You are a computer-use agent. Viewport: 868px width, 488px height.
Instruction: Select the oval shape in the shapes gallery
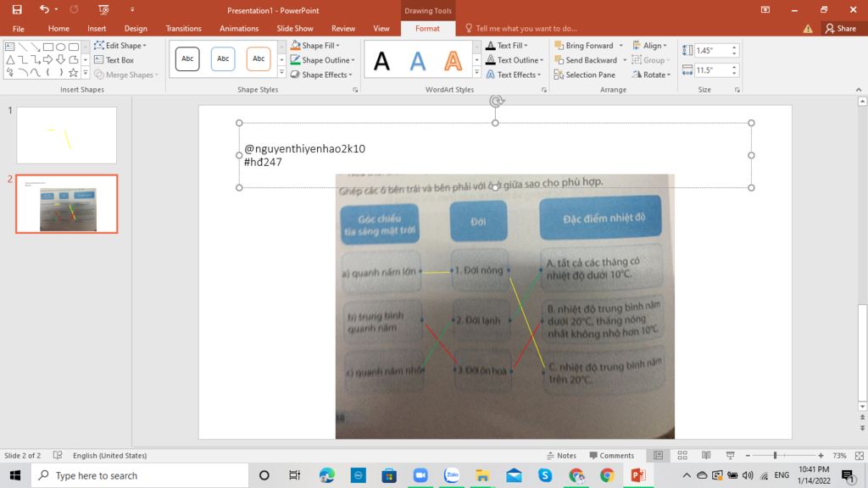61,47
